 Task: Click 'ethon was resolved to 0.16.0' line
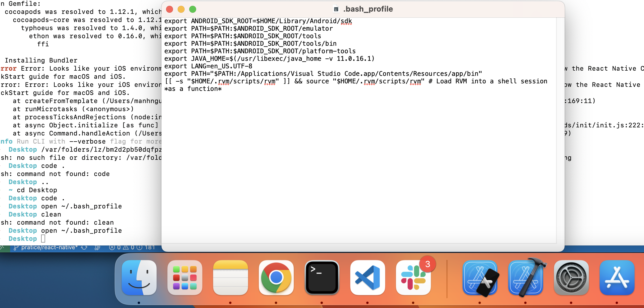click(95, 36)
